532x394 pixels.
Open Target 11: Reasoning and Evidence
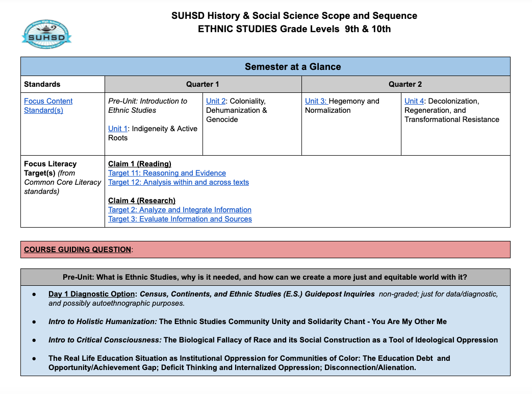[167, 173]
